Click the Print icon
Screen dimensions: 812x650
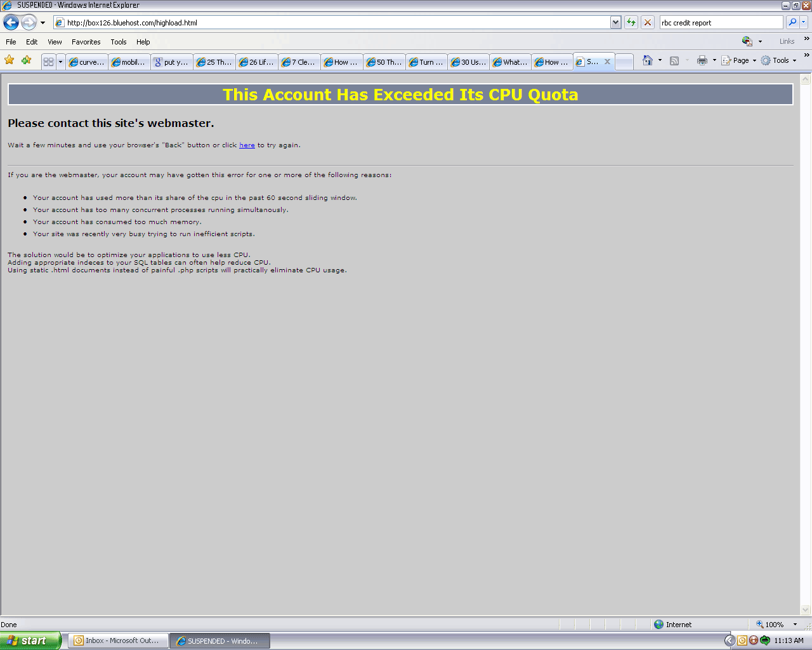tap(702, 60)
